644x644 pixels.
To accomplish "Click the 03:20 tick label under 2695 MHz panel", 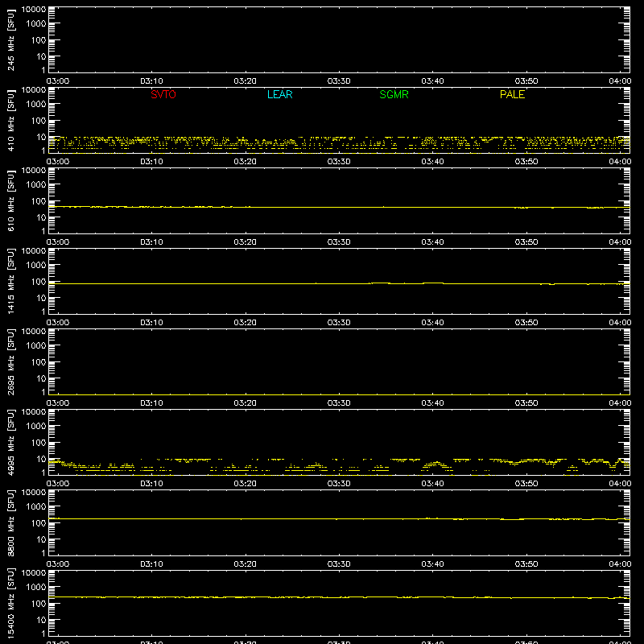I will [246, 403].
